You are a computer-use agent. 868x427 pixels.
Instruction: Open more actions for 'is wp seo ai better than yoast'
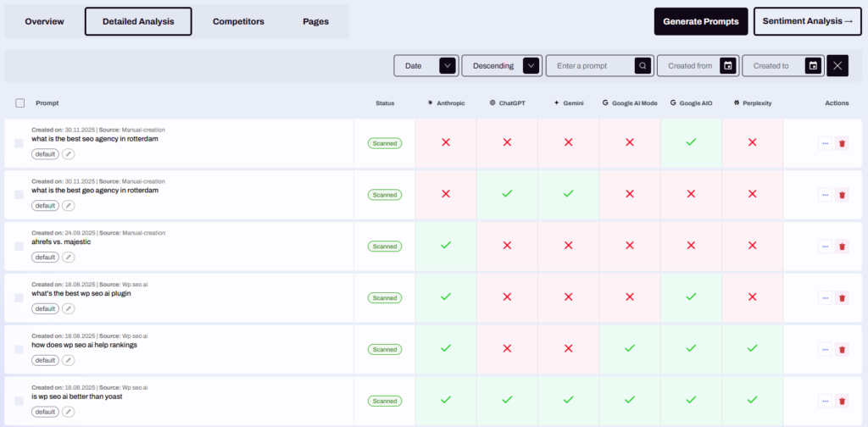[x=825, y=401]
